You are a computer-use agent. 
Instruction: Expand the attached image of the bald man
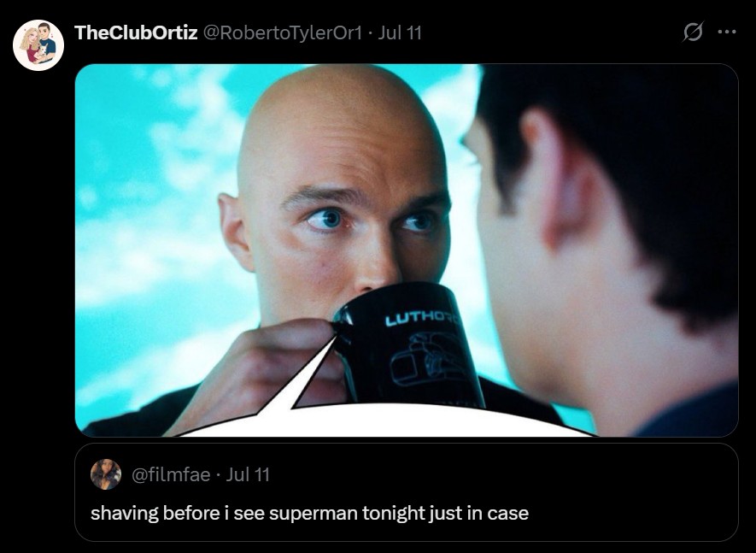407,250
